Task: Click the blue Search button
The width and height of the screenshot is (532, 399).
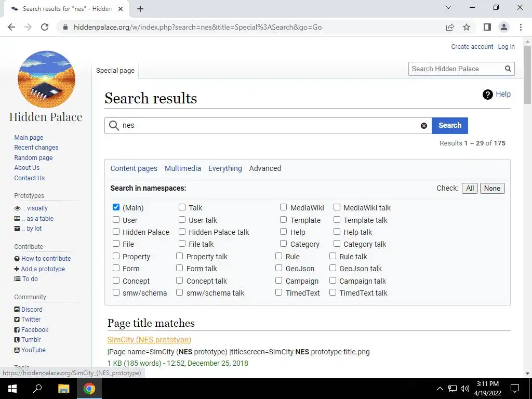Action: [450, 126]
